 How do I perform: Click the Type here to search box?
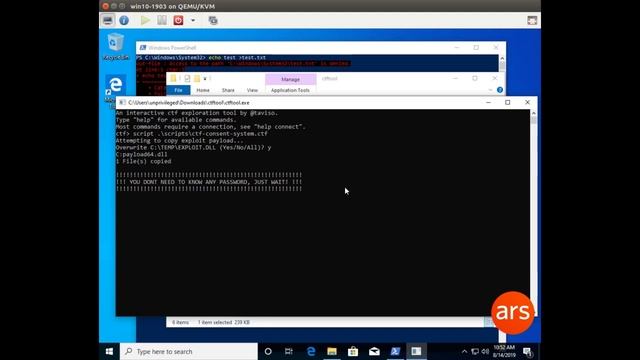point(189,351)
